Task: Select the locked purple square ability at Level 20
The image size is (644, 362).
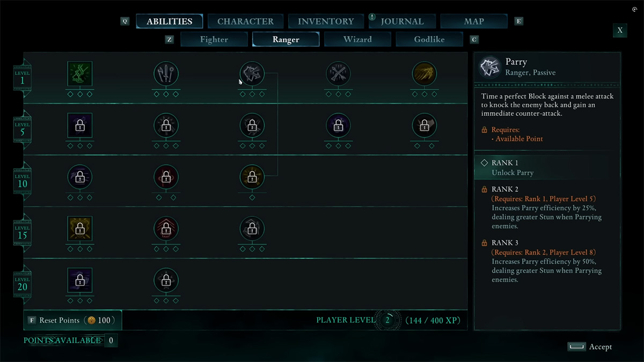Action: click(x=80, y=280)
